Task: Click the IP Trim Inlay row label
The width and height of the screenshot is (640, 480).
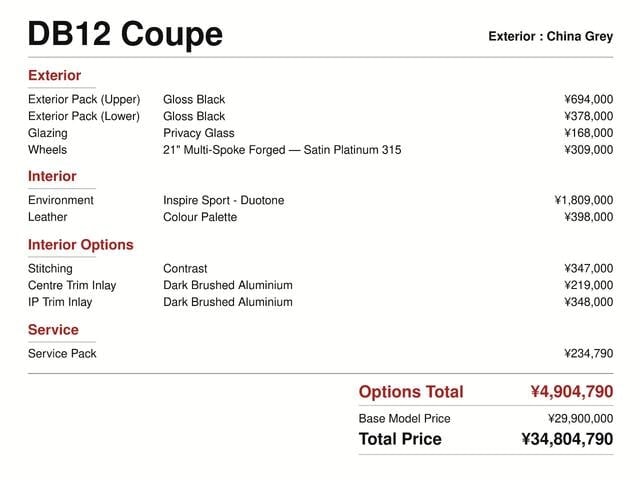Action: click(60, 302)
